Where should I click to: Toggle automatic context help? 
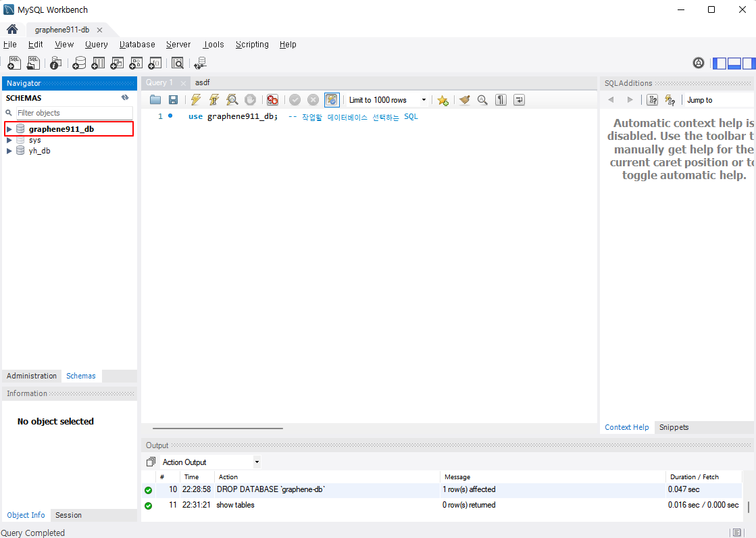[670, 100]
